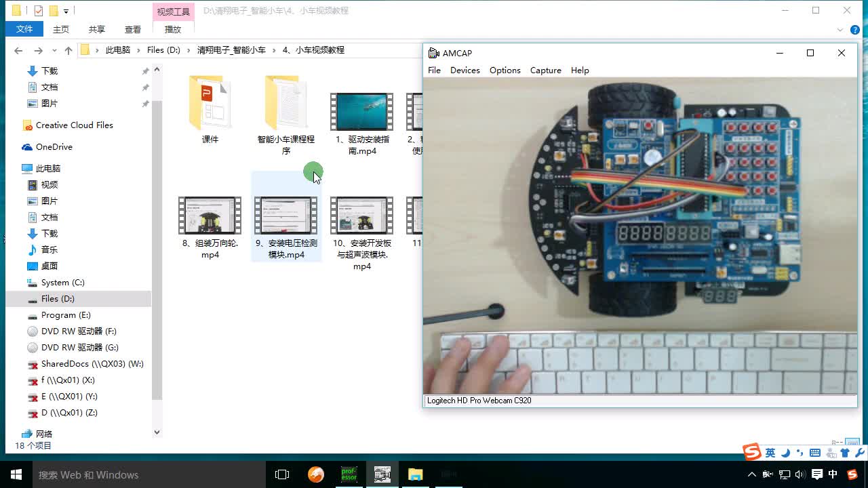Screen dimensions: 868x488
Task: Open File Explorer help question icon
Action: pyautogui.click(x=855, y=30)
